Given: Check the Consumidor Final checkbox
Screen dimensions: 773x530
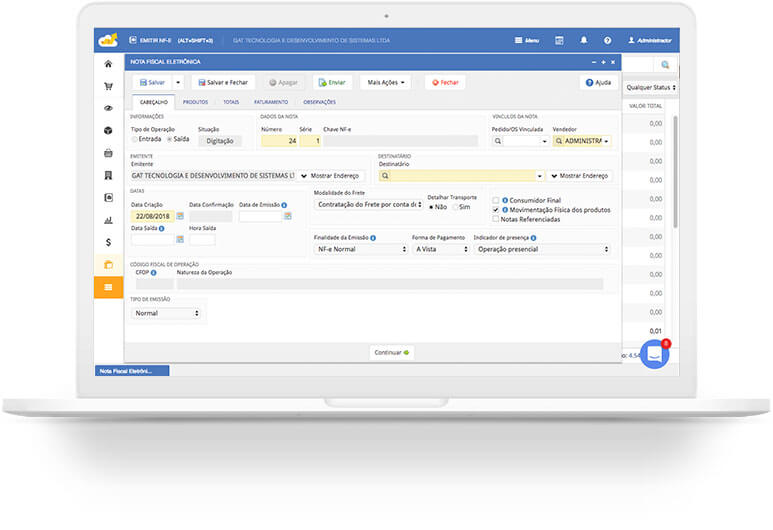Looking at the screenshot, I should 496,200.
